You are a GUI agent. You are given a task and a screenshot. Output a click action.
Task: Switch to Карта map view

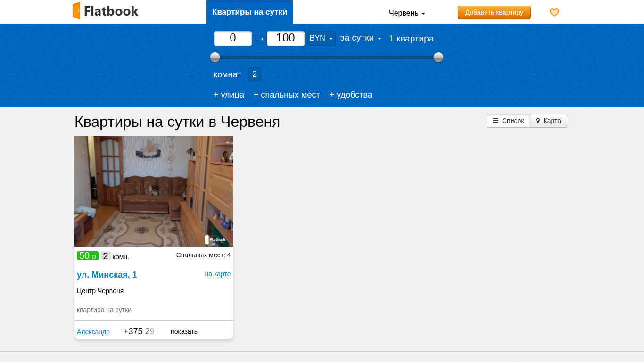(548, 121)
